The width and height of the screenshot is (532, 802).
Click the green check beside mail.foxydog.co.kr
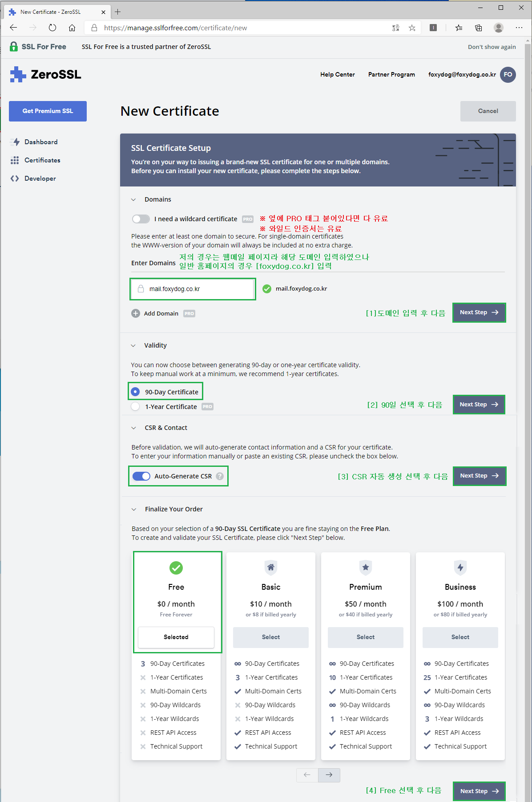click(x=267, y=289)
